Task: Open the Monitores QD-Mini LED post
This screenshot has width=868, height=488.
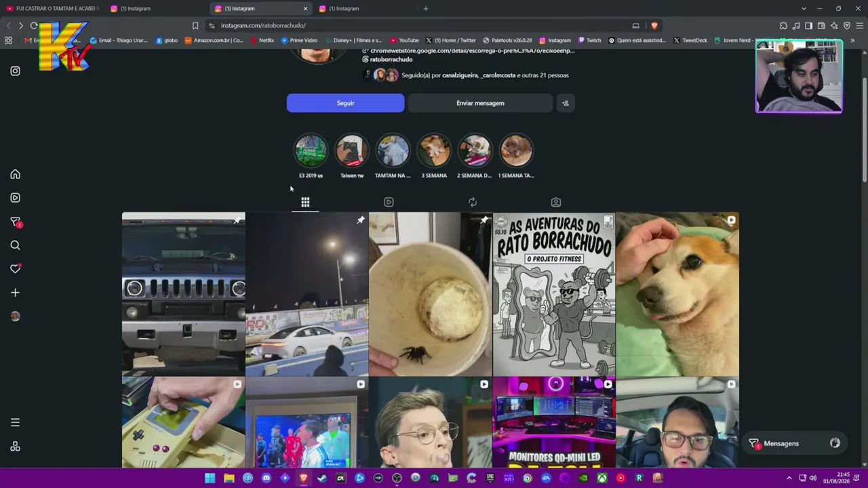Action: pos(554,423)
